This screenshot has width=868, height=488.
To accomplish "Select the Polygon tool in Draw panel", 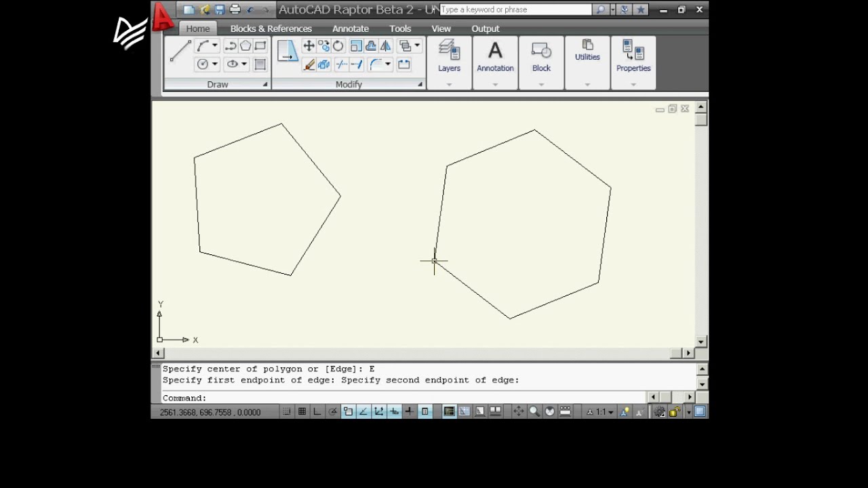I will click(x=245, y=46).
